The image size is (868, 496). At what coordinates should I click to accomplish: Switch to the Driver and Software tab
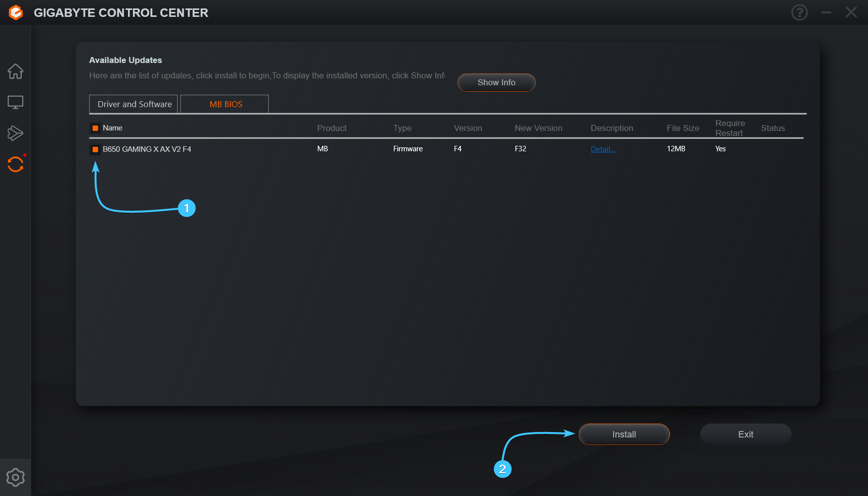133,104
